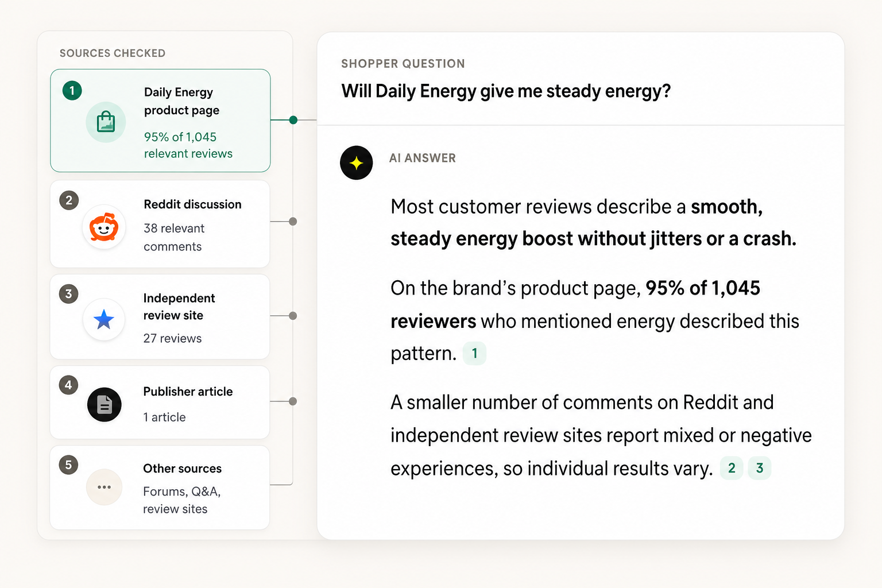The width and height of the screenshot is (882, 588).
Task: Click the 27 reviews text
Action: [x=172, y=338]
